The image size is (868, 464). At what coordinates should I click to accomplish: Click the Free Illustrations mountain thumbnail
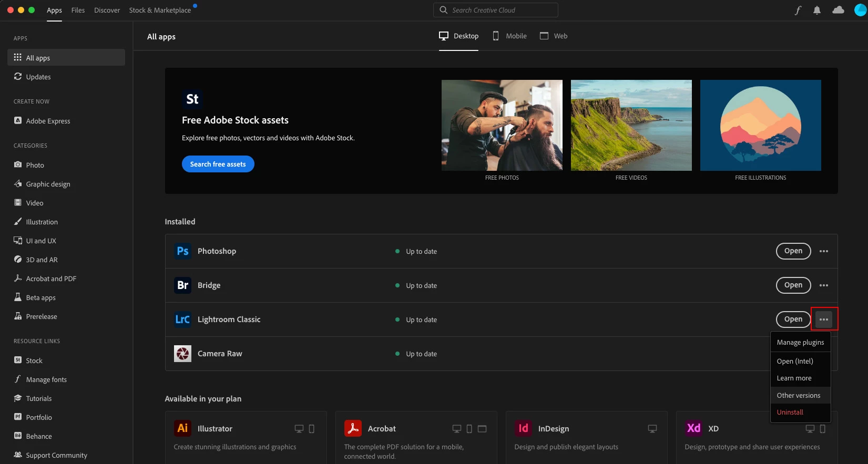coord(761,125)
